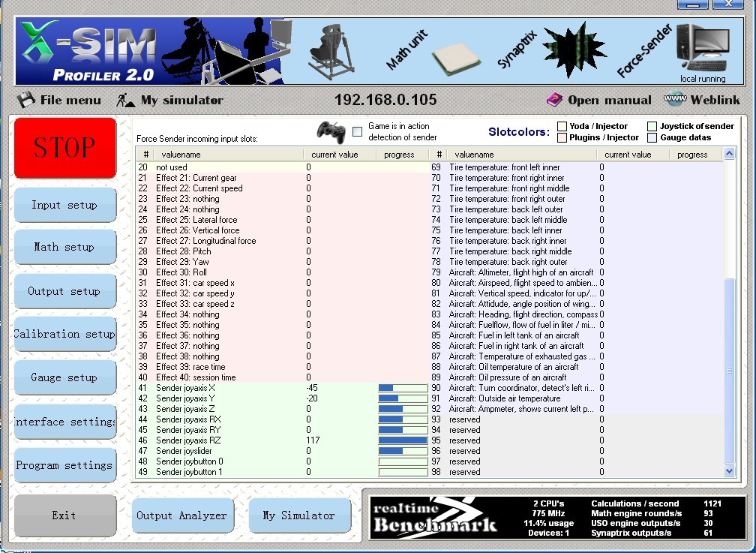Select row Sender joybutton 0

click(x=283, y=461)
